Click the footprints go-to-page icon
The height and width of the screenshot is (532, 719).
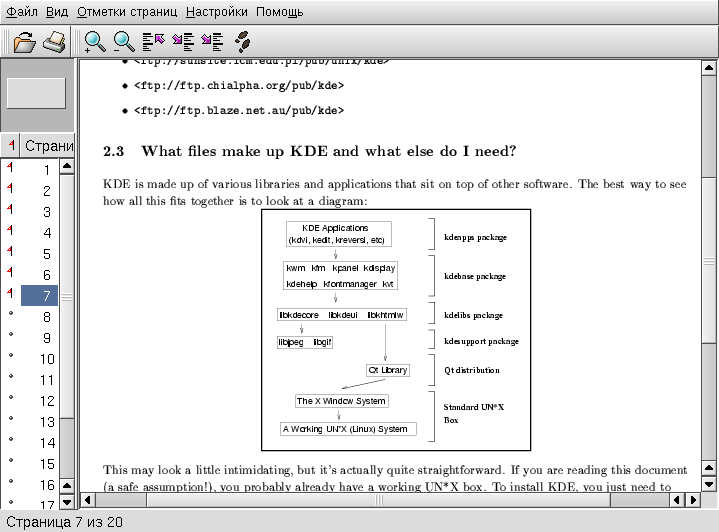[242, 42]
